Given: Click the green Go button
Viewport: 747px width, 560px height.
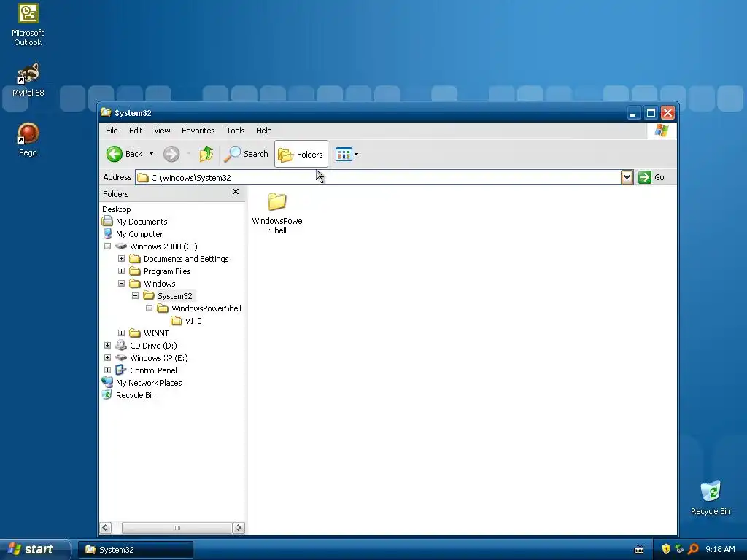Looking at the screenshot, I should 651,177.
